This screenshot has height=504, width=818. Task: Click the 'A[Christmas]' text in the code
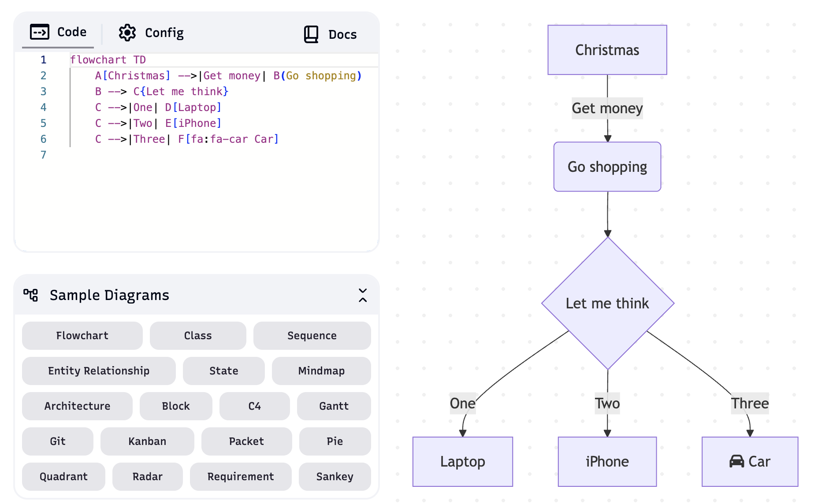[x=133, y=76]
